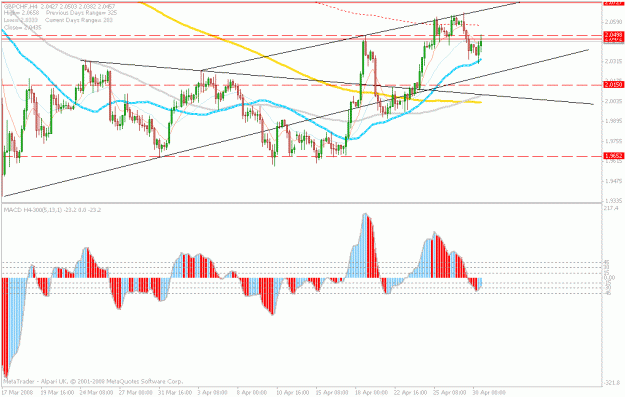The height and width of the screenshot is (397, 625).
Task: Click the 1.9475 price axis label
Action: [x=613, y=181]
